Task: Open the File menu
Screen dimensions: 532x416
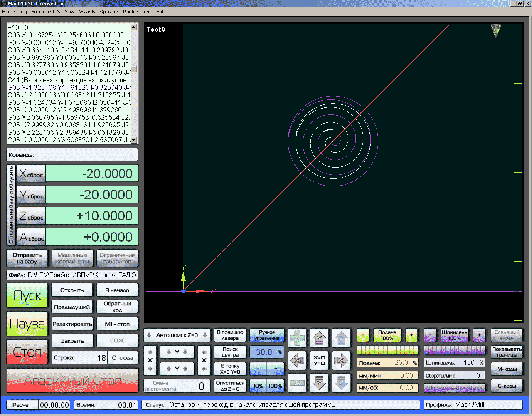Action: (x=5, y=12)
